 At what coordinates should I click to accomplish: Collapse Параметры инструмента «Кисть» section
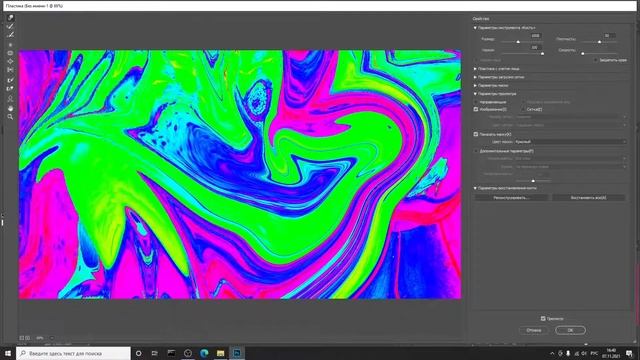pos(475,28)
